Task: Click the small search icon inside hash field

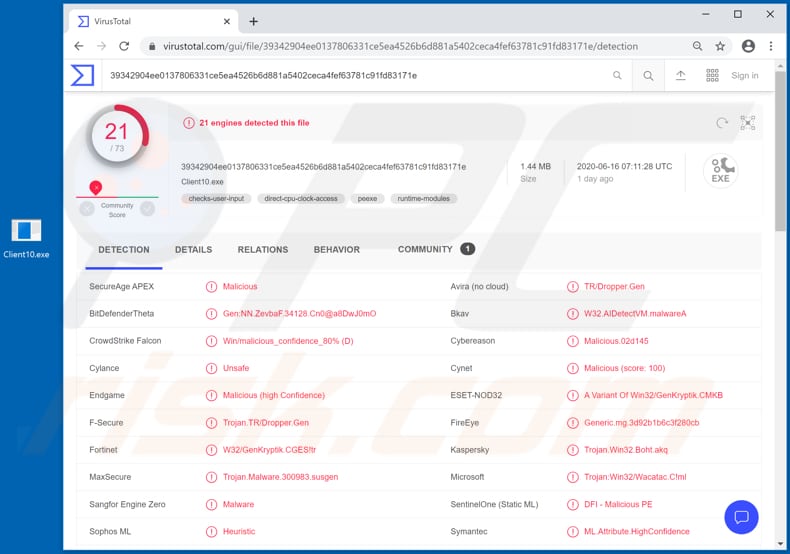Action: pos(617,76)
